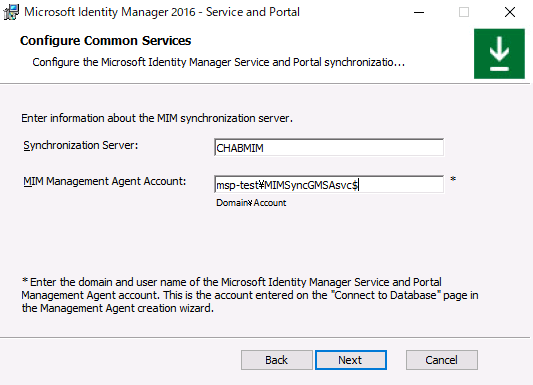Click inside the MIM Management Agent Account field
Viewport: 533px width, 385px height.
(329, 185)
